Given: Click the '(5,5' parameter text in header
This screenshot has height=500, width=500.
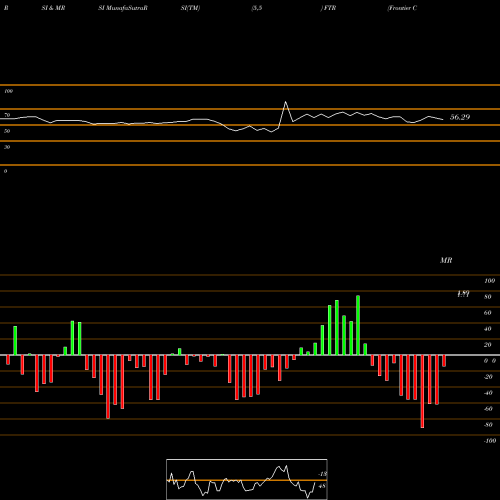Looking at the screenshot, I should [x=257, y=8].
